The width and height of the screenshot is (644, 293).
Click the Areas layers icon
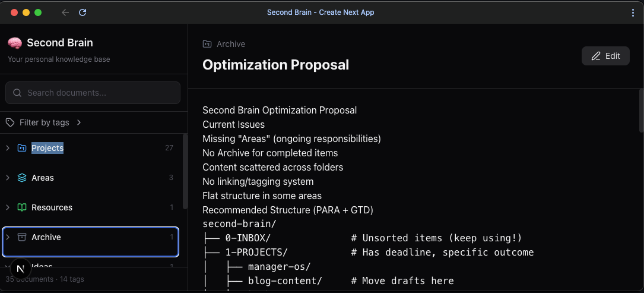22,178
